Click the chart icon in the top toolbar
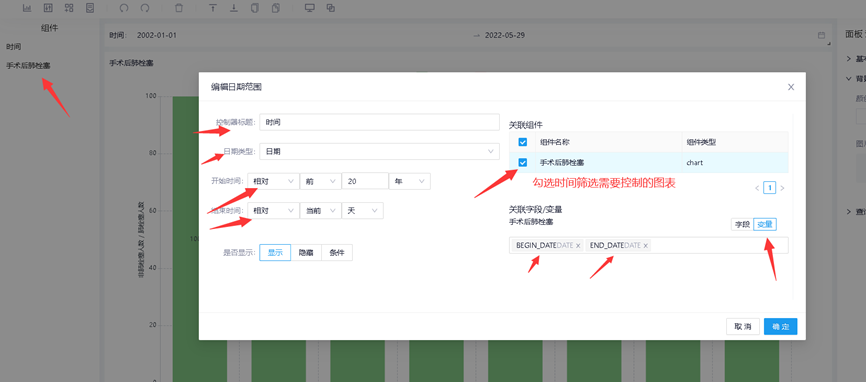Image resolution: width=866 pixels, height=382 pixels. click(27, 8)
